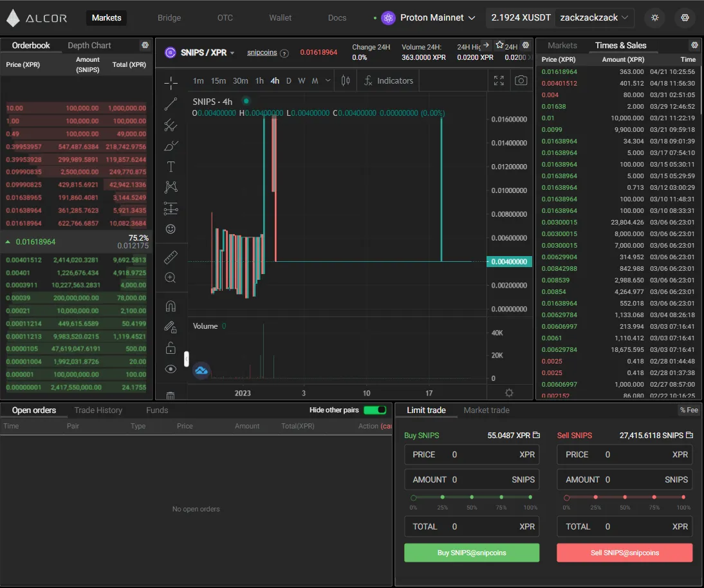Select the brush drawing tool
The height and width of the screenshot is (588, 704).
(x=171, y=146)
